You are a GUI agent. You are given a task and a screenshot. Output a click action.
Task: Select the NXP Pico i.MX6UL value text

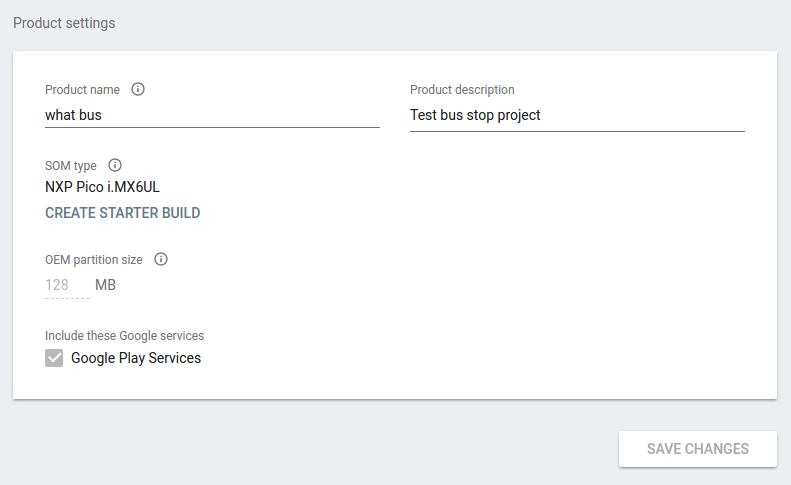(x=102, y=187)
